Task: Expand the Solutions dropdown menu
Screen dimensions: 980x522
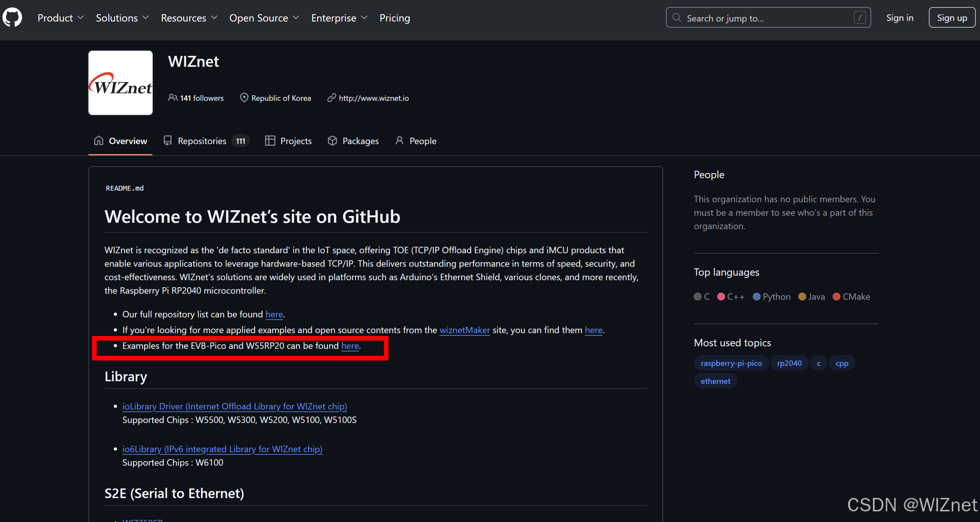Action: coord(122,18)
